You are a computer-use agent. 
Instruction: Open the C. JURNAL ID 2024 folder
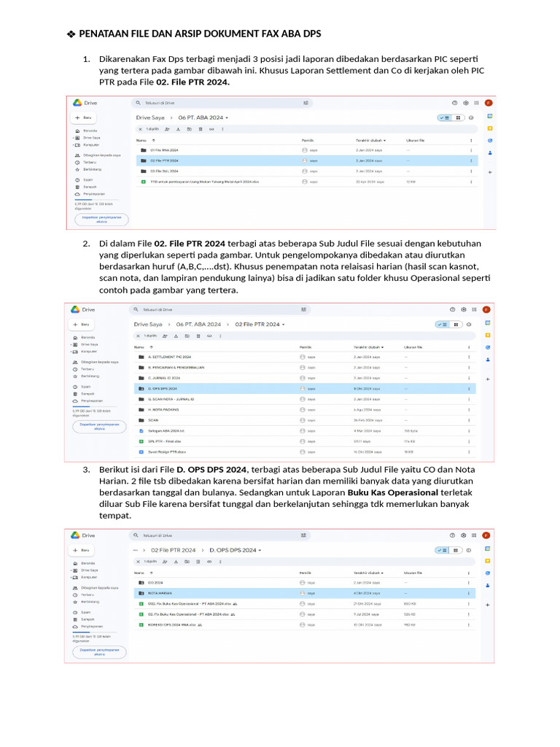[164, 379]
